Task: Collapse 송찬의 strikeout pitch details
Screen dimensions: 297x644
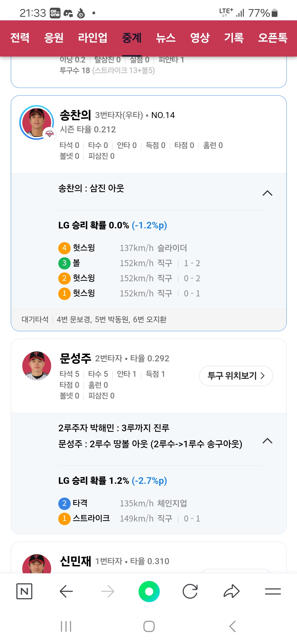Action: [x=267, y=193]
